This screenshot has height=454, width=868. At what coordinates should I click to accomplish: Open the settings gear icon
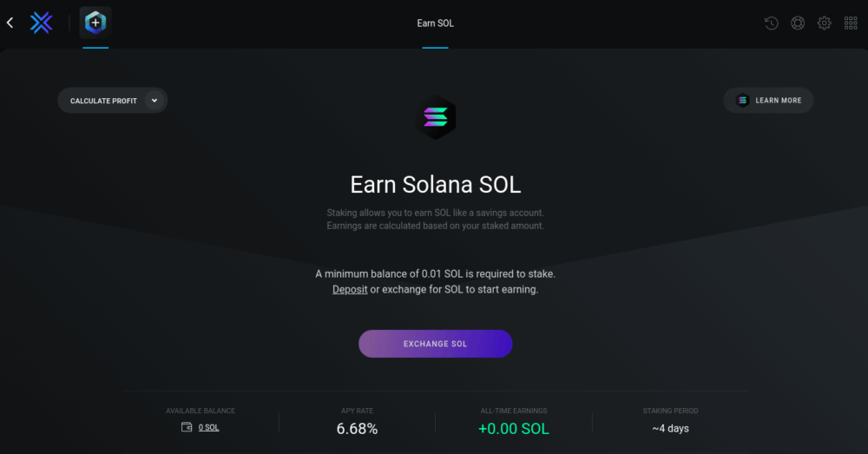pos(825,23)
